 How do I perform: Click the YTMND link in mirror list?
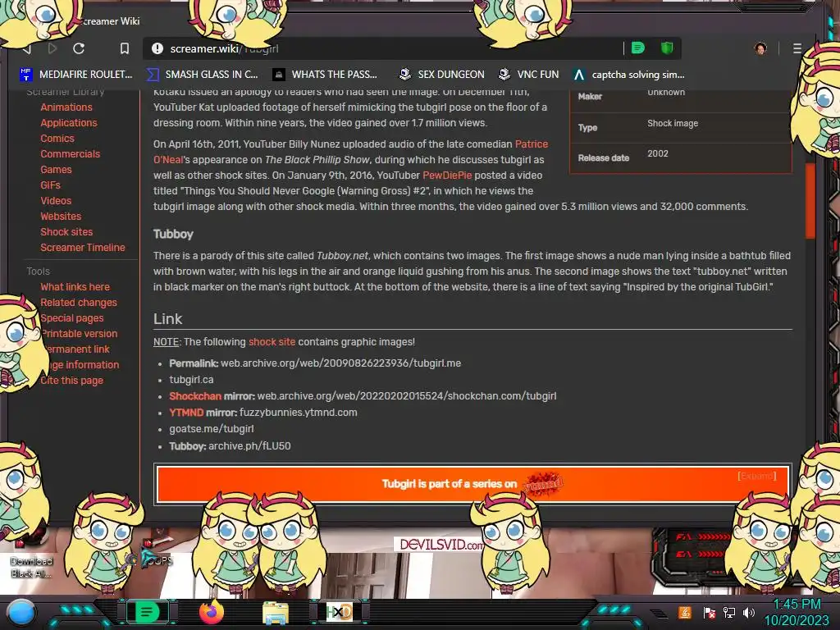click(x=186, y=413)
